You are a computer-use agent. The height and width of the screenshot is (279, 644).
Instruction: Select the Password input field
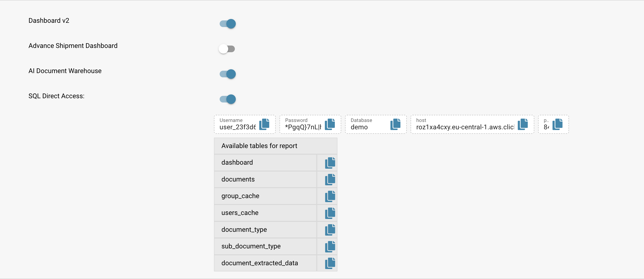pos(303,127)
